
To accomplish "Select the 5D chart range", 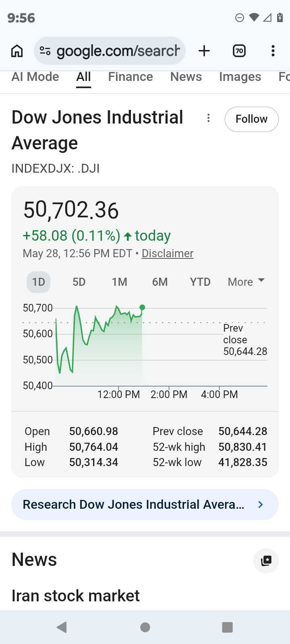I will pos(79,282).
